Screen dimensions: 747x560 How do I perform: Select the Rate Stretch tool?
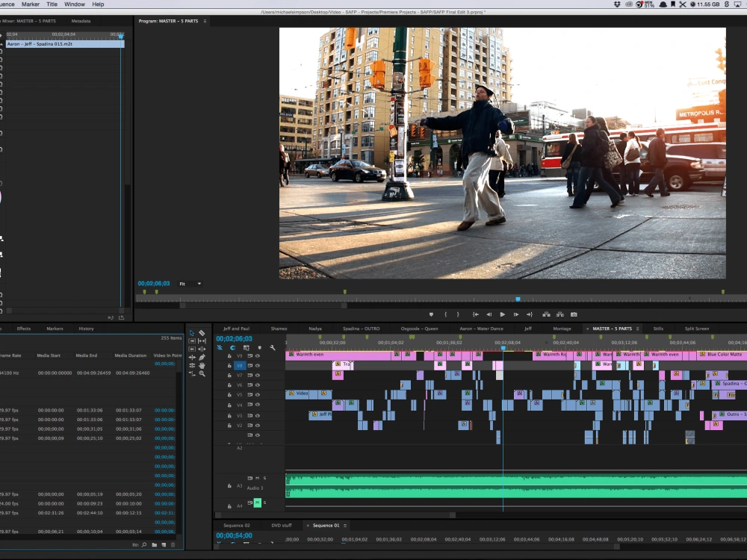click(192, 374)
